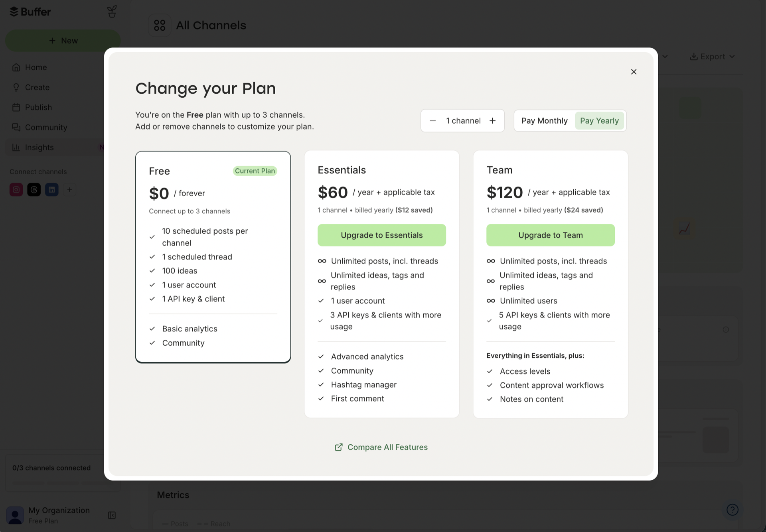Increase channel count with plus button
The height and width of the screenshot is (532, 766).
point(493,120)
